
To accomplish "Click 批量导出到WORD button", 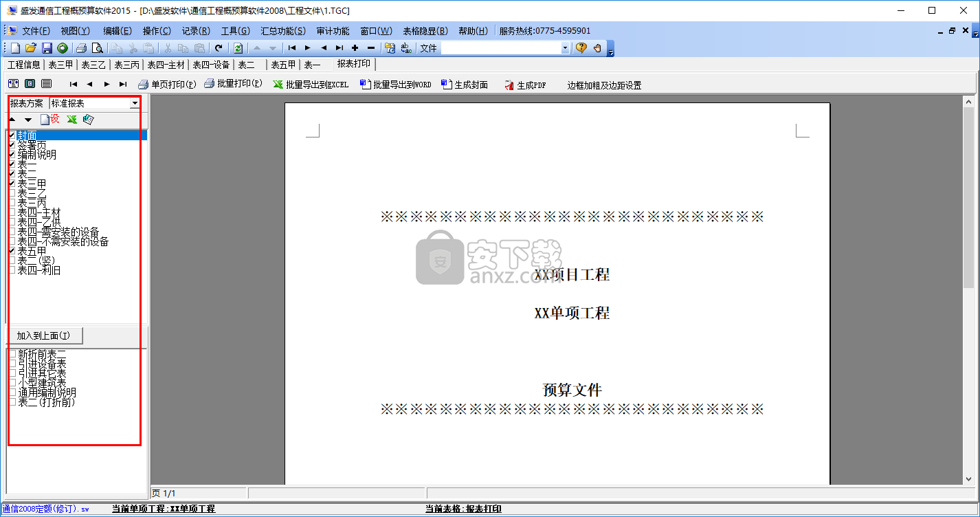I will tap(395, 85).
